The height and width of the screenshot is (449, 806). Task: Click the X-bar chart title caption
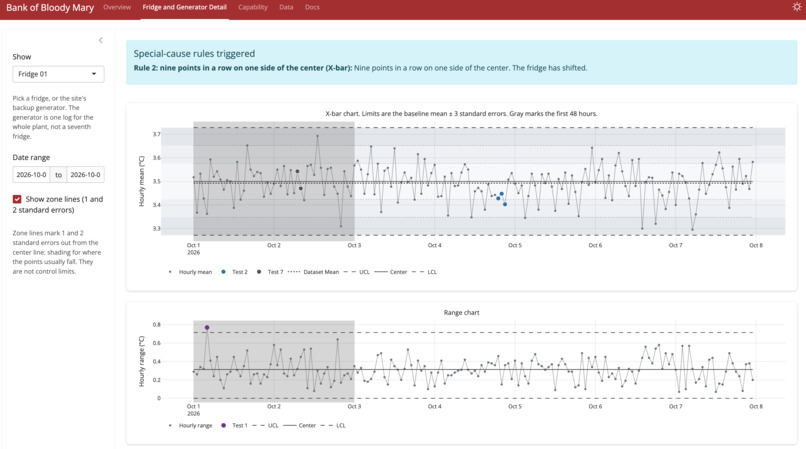point(461,114)
